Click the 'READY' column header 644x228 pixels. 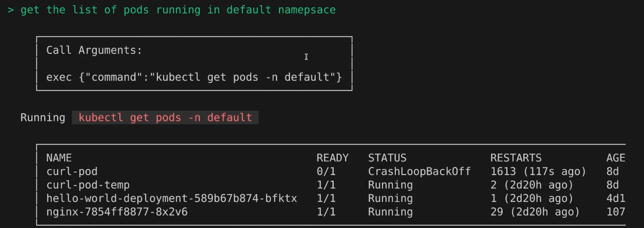332,158
